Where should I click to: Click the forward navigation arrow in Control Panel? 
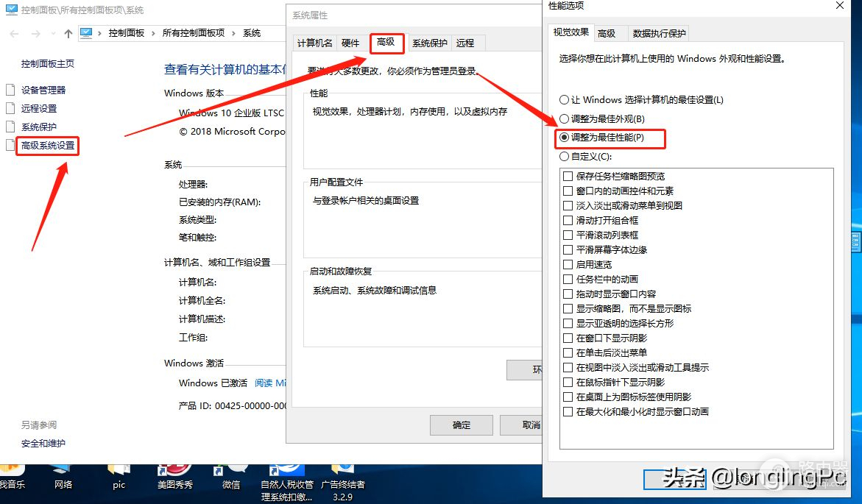pos(36,34)
